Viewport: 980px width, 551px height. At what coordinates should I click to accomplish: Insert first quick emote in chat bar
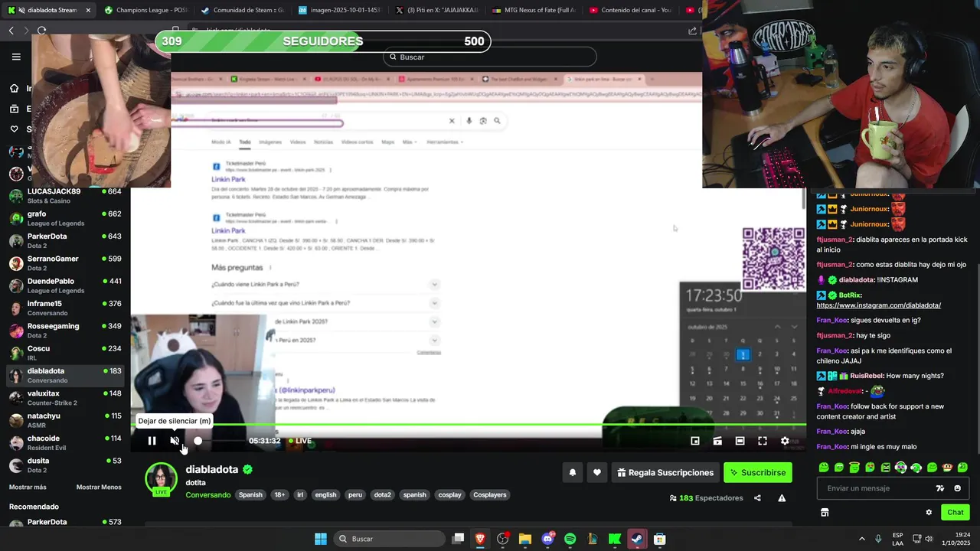coord(824,468)
